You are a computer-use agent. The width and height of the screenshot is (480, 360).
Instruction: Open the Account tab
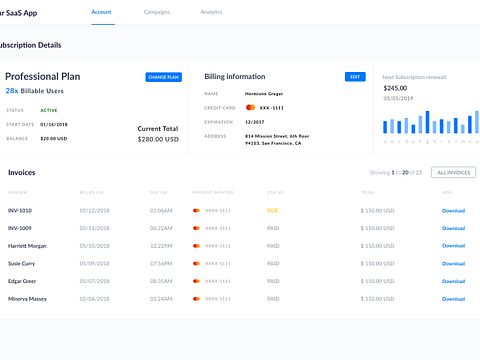(x=101, y=12)
